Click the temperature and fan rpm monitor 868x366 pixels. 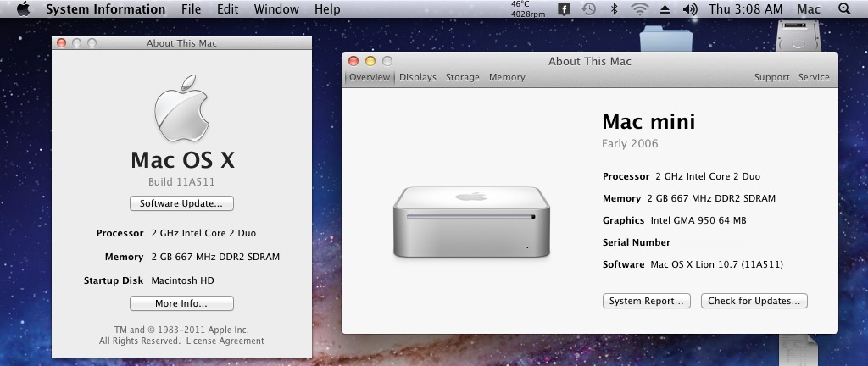point(527,8)
